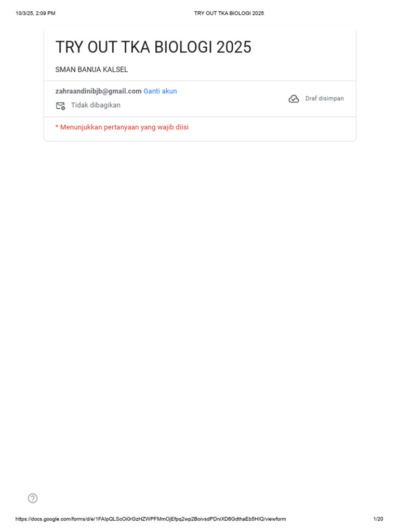This screenshot has height=532, width=399.
Task: Click the small badge on envelope icon
Action: (x=63, y=108)
